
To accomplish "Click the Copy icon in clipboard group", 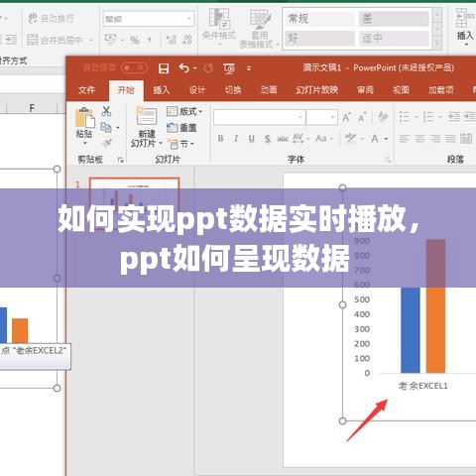I will (106, 127).
